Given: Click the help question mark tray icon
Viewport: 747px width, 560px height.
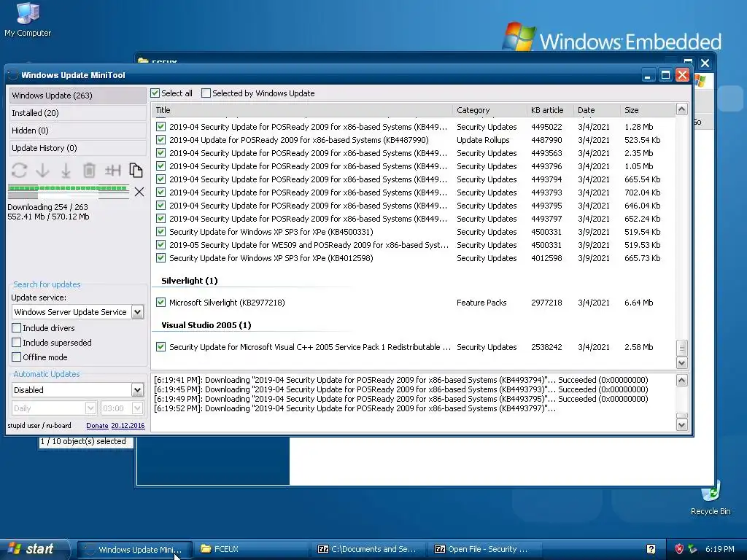Looking at the screenshot, I should pyautogui.click(x=651, y=549).
